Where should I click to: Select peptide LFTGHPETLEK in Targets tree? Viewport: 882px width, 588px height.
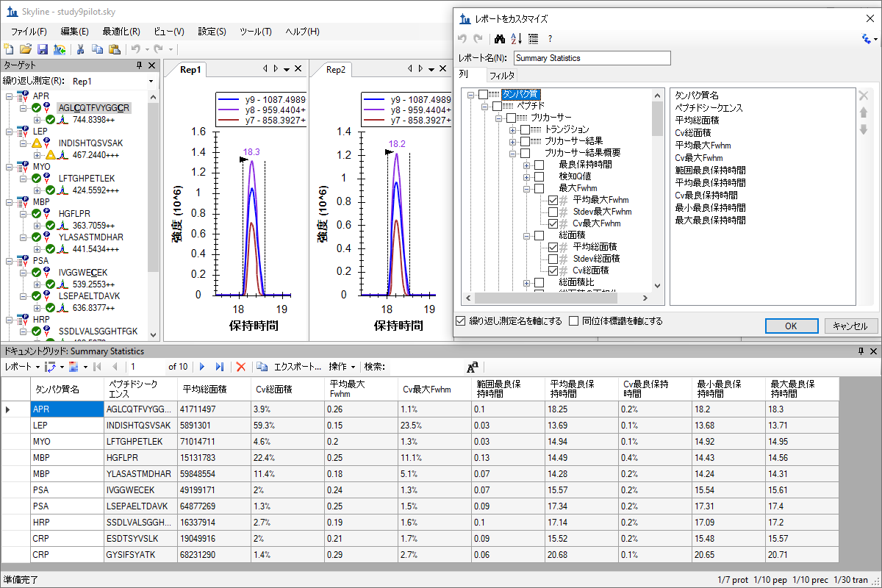coord(87,178)
